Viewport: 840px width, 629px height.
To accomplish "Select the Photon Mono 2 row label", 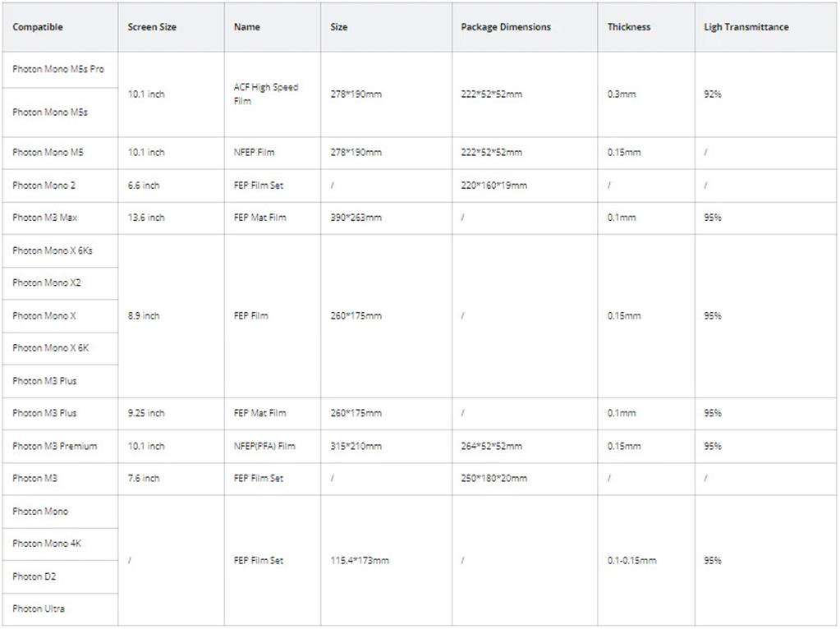I will tap(60, 186).
